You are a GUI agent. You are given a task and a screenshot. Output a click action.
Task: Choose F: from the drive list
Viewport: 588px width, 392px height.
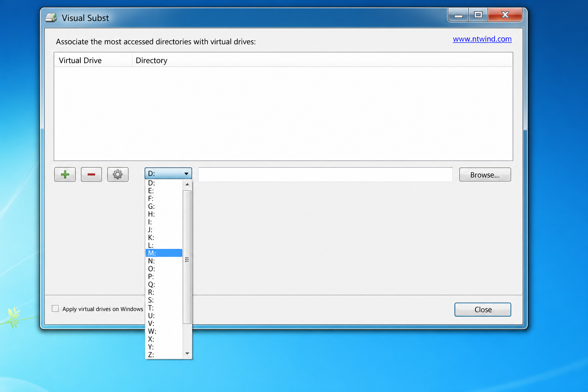pos(164,198)
